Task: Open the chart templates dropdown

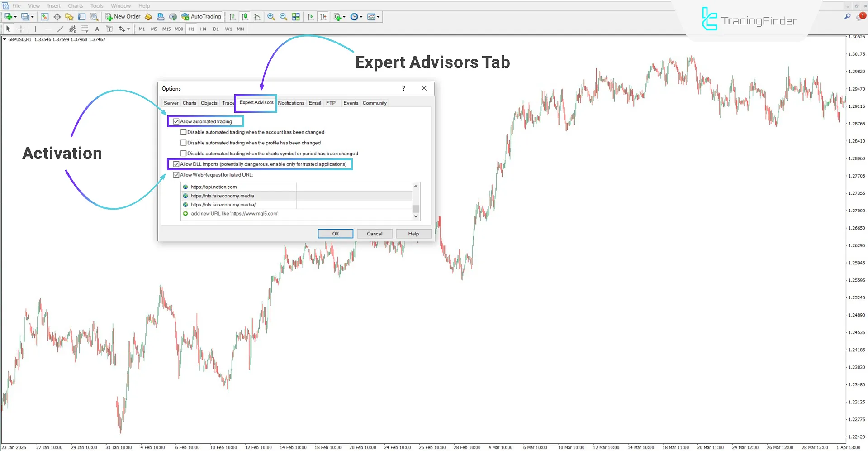Action: click(x=377, y=17)
